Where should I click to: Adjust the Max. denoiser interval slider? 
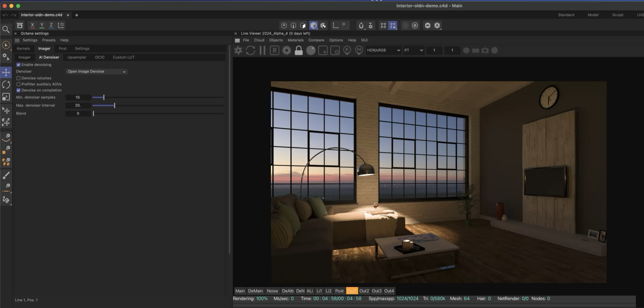pos(114,106)
